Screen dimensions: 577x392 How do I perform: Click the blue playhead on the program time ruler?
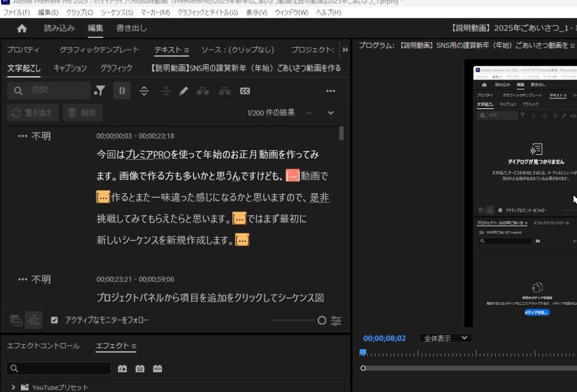point(363,353)
